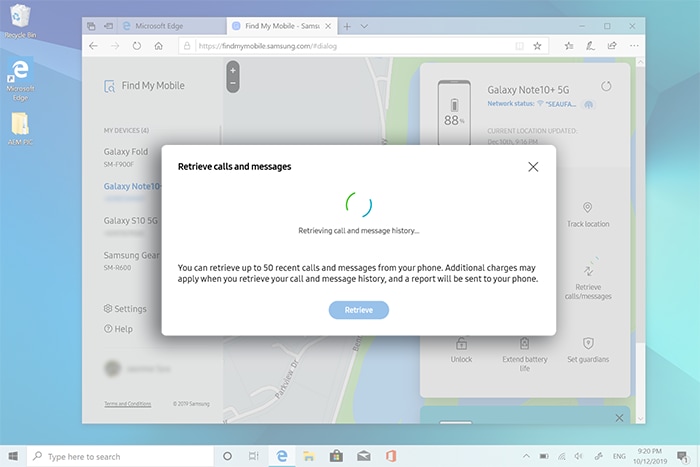This screenshot has width=700, height=467.
Task: Open Office app from taskbar
Action: (391, 456)
